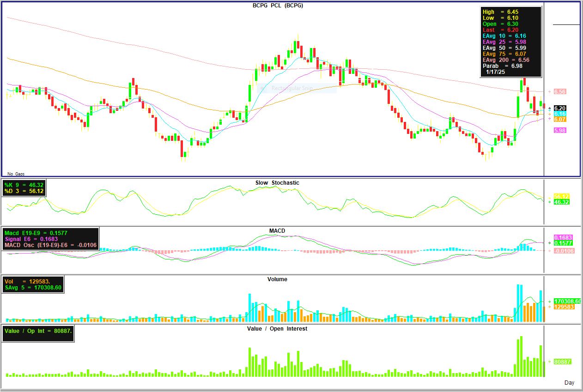
Task: Click EAvg 25 = 5.98 in legend
Action: coord(504,42)
